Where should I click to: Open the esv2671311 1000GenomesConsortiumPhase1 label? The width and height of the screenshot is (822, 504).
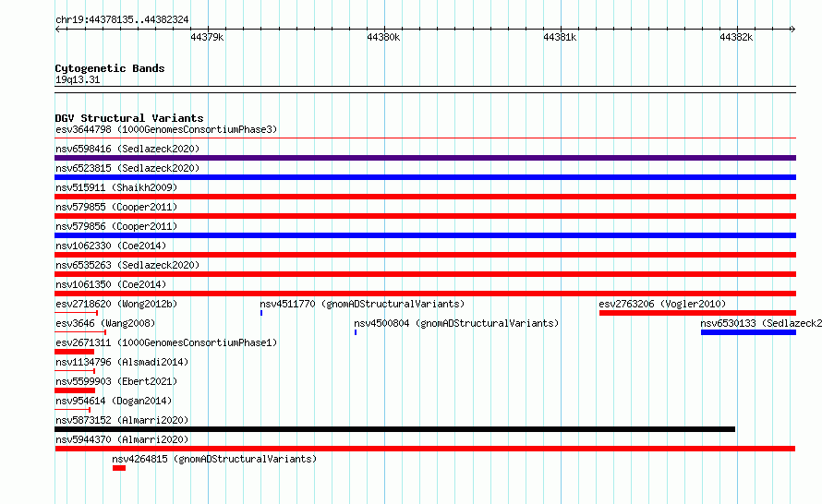pyautogui.click(x=166, y=342)
